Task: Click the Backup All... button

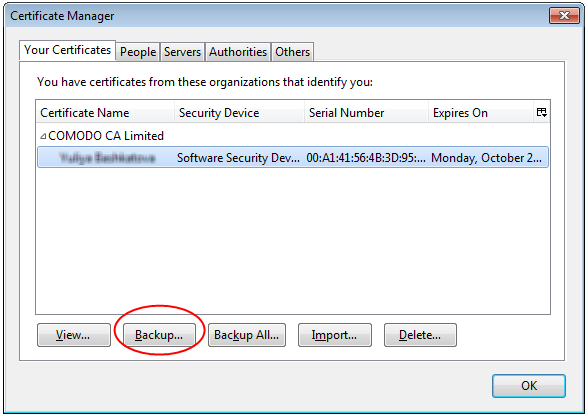Action: (x=247, y=335)
